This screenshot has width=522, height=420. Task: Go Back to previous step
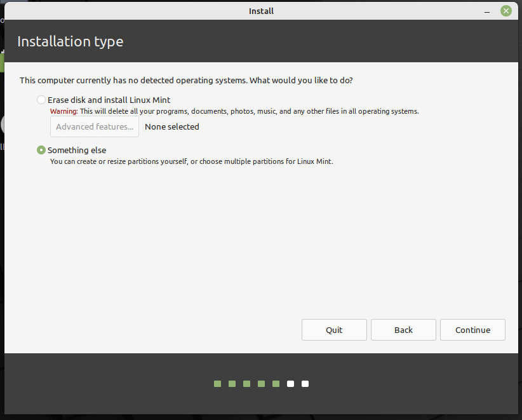(x=403, y=330)
